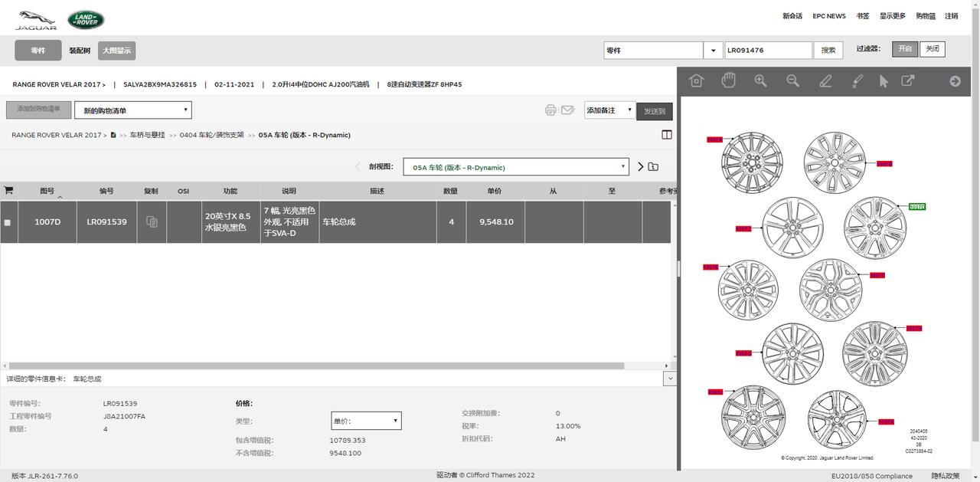Click the 单价 column header
This screenshot has width=980, height=482.
tap(495, 191)
